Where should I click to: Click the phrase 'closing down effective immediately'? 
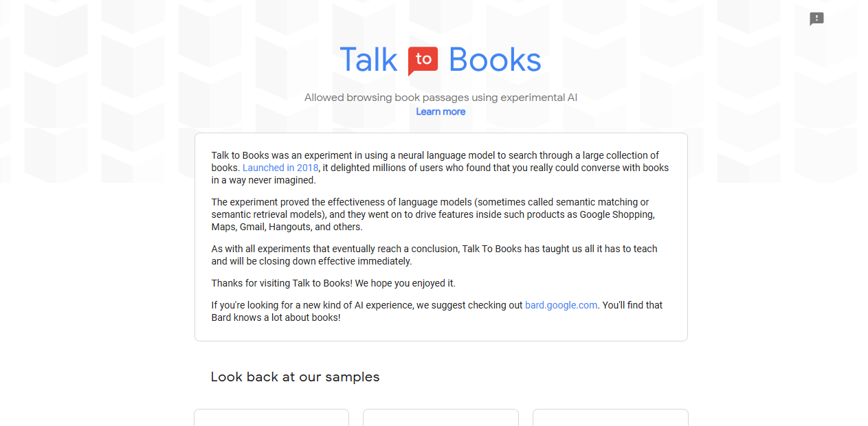point(335,261)
